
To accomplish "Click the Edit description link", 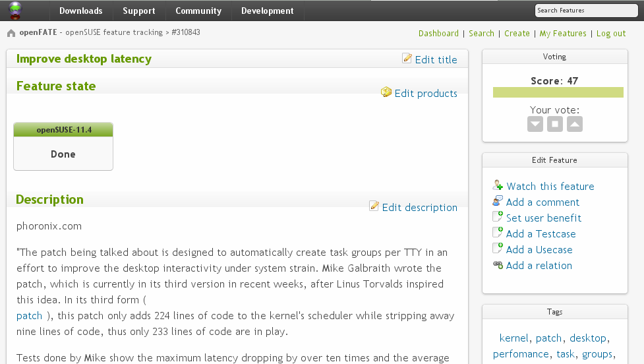I will [x=419, y=208].
